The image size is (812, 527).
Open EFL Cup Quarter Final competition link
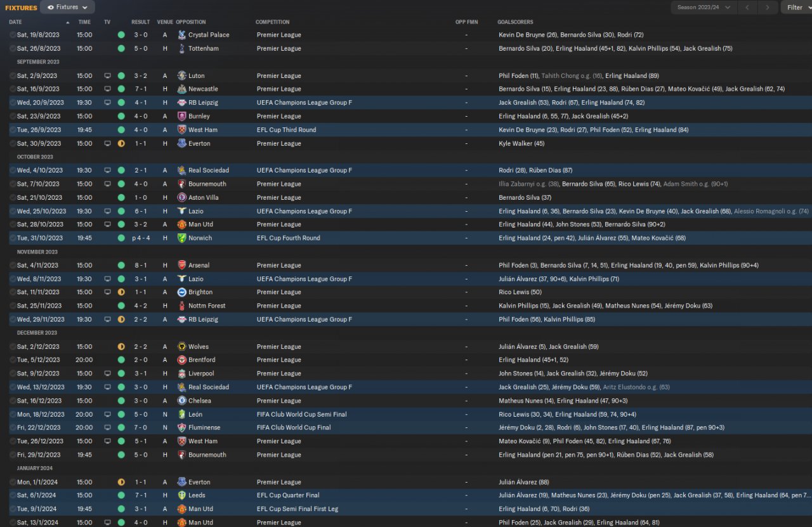point(288,495)
